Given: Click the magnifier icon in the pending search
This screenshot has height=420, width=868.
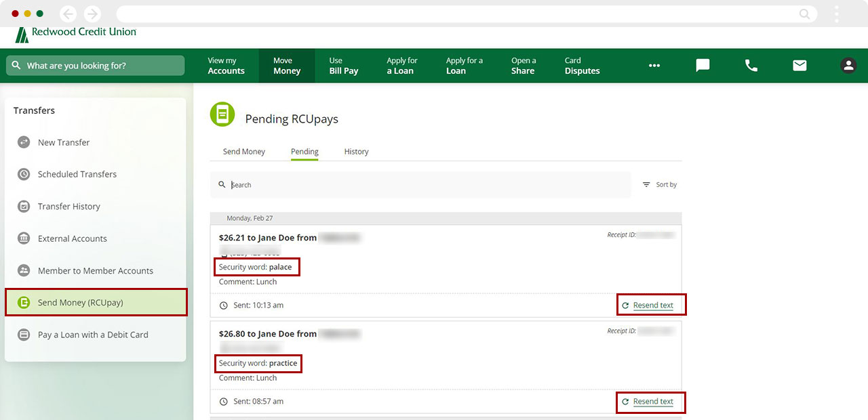Looking at the screenshot, I should 222,185.
